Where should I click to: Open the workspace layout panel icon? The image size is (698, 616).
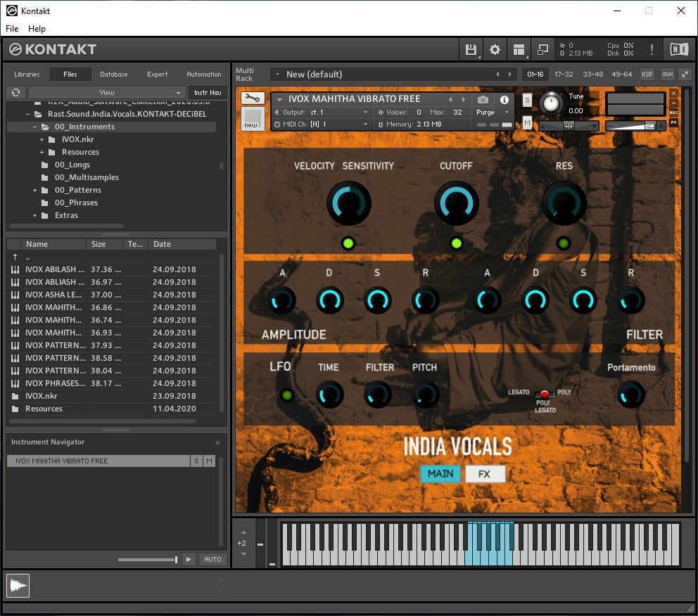click(x=519, y=49)
